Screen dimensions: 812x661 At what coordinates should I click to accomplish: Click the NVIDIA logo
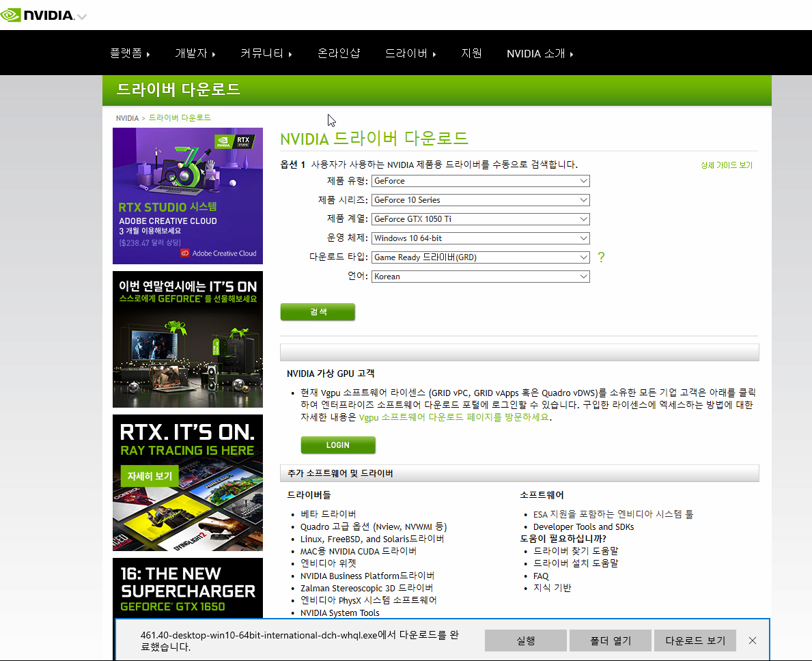pyautogui.click(x=38, y=15)
